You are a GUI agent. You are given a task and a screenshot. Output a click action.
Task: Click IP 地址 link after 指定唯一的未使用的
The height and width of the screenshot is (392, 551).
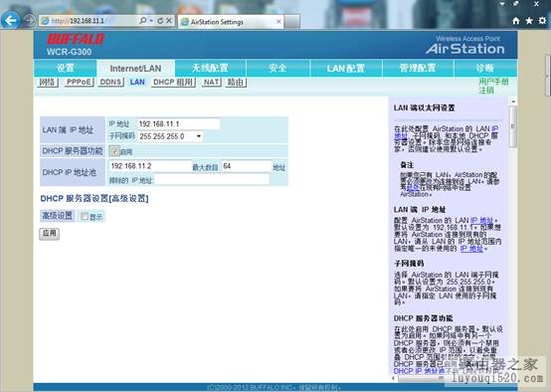click(x=471, y=248)
